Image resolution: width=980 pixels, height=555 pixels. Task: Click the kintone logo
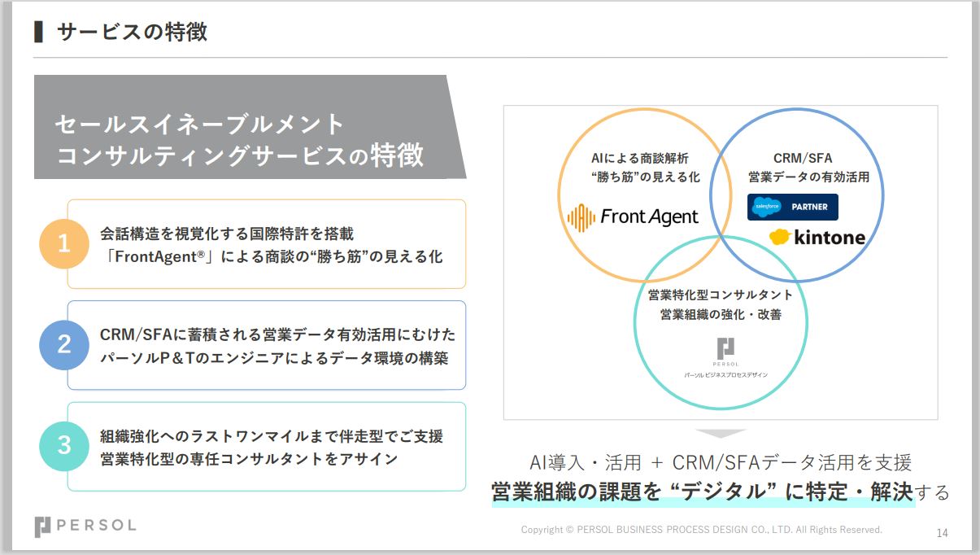817,238
